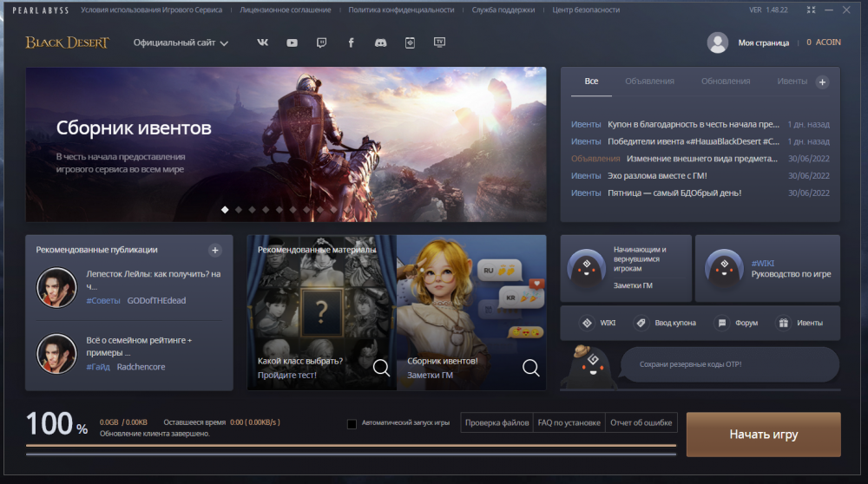Click the Начать игру button
Screen dimensions: 868x484
point(763,435)
